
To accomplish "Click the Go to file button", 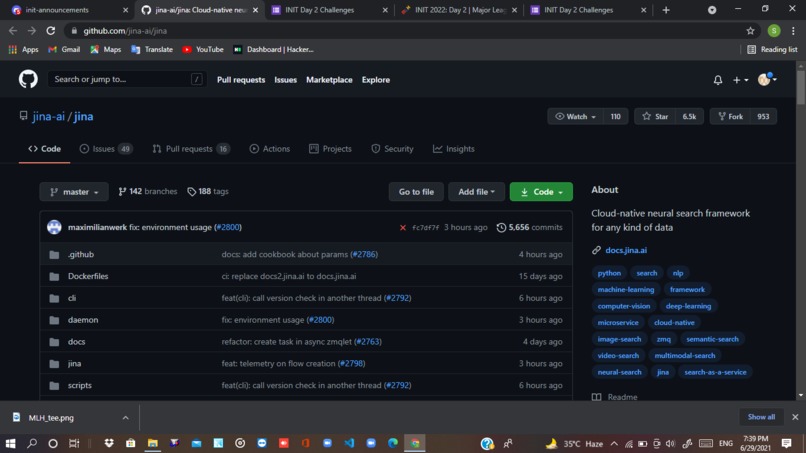I will point(416,192).
